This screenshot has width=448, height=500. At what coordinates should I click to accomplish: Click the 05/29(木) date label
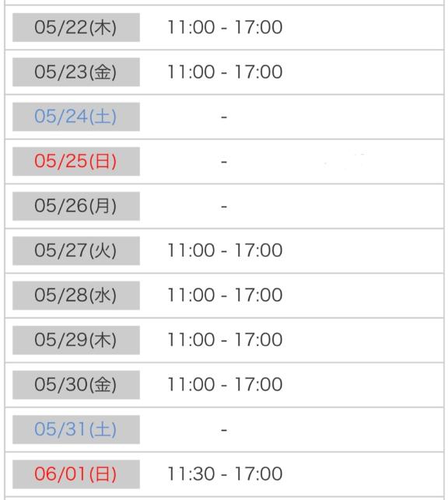(76, 340)
